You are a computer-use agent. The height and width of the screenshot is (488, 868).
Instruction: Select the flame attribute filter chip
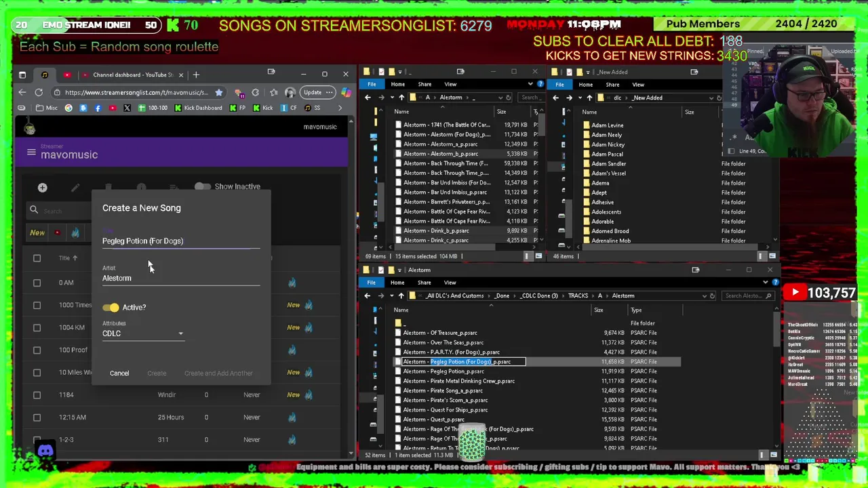pyautogui.click(x=75, y=232)
